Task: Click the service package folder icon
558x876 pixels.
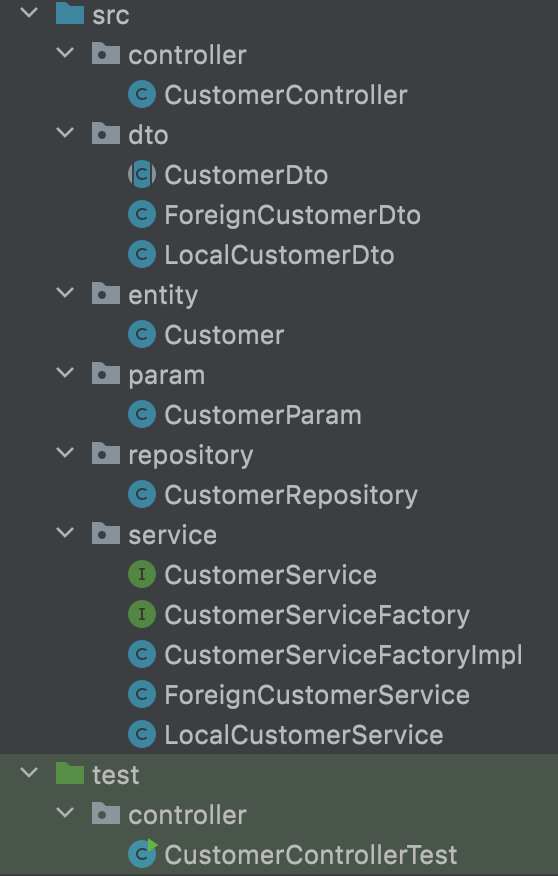Action: coord(106,533)
